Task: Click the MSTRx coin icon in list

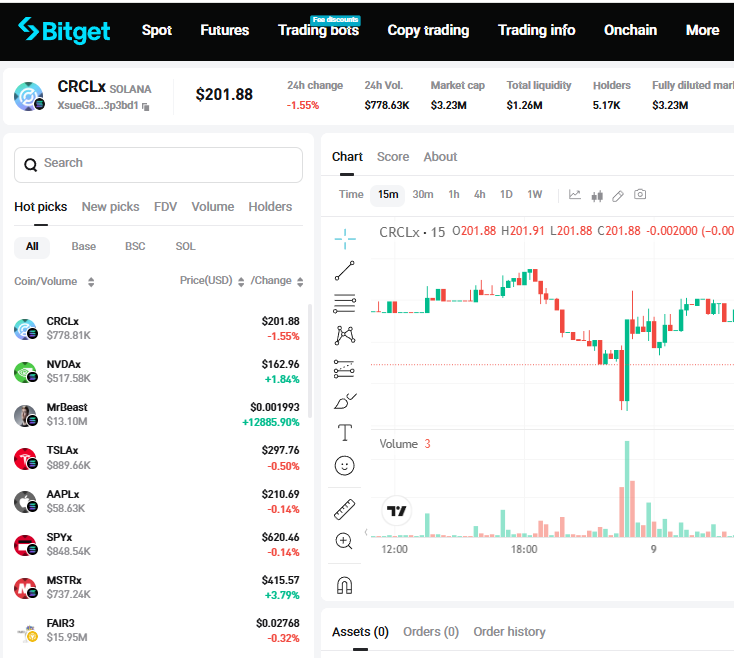Action: [25, 588]
